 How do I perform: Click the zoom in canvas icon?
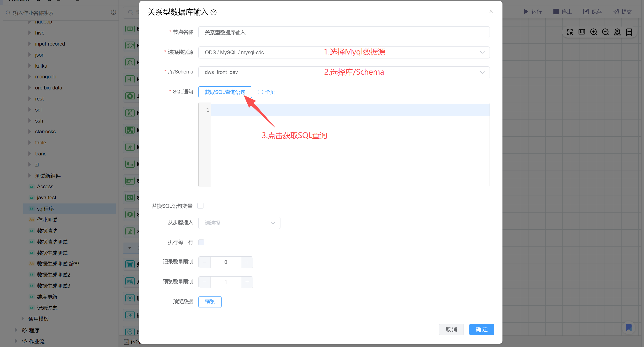click(x=593, y=32)
